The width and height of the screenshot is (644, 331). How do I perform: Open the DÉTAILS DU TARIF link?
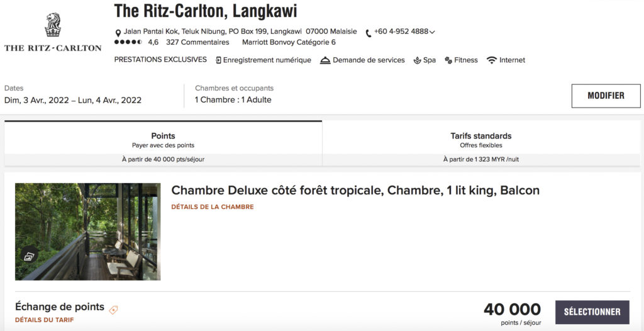click(x=45, y=320)
